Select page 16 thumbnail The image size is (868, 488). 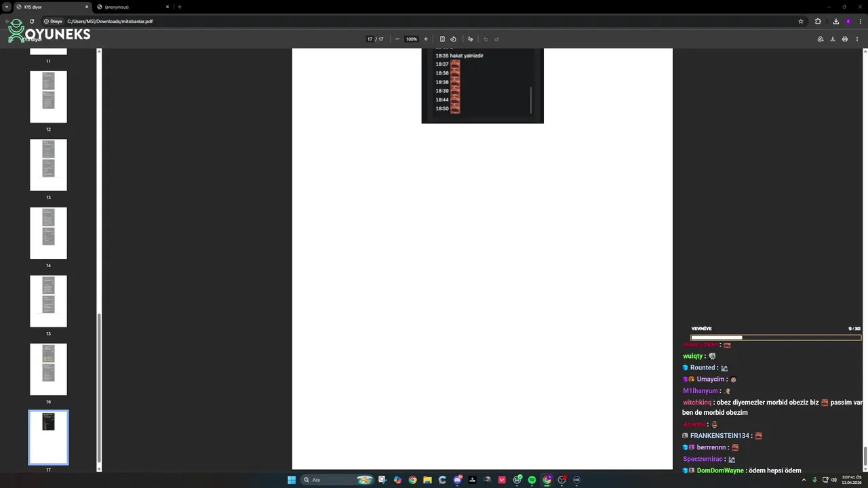pos(48,369)
